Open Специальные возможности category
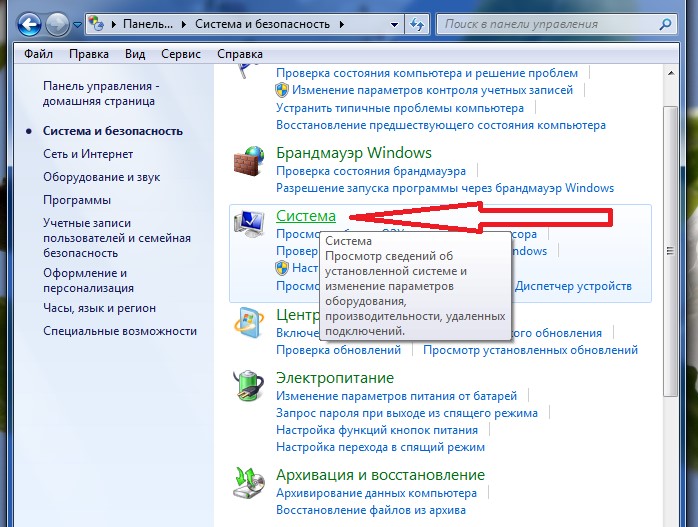Viewport: 698px width, 527px height. 120,331
